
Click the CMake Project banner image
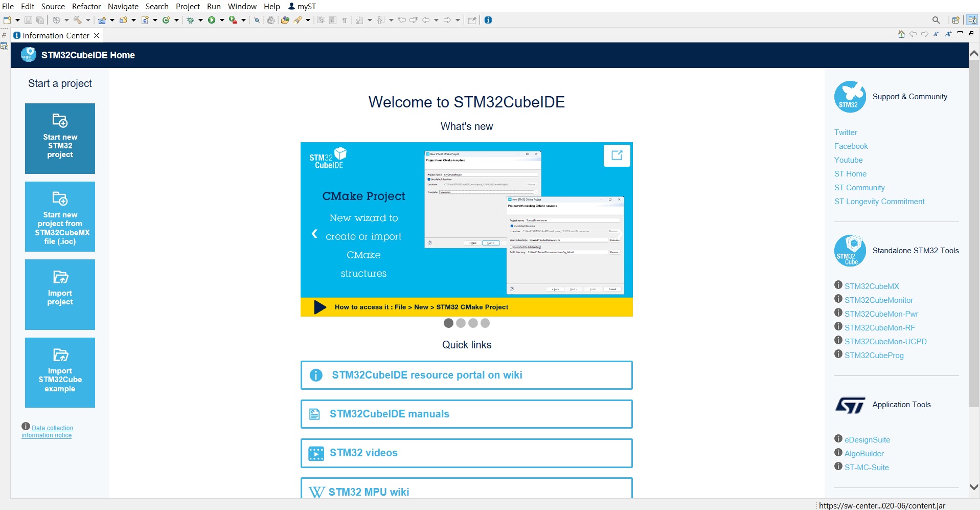point(466,229)
